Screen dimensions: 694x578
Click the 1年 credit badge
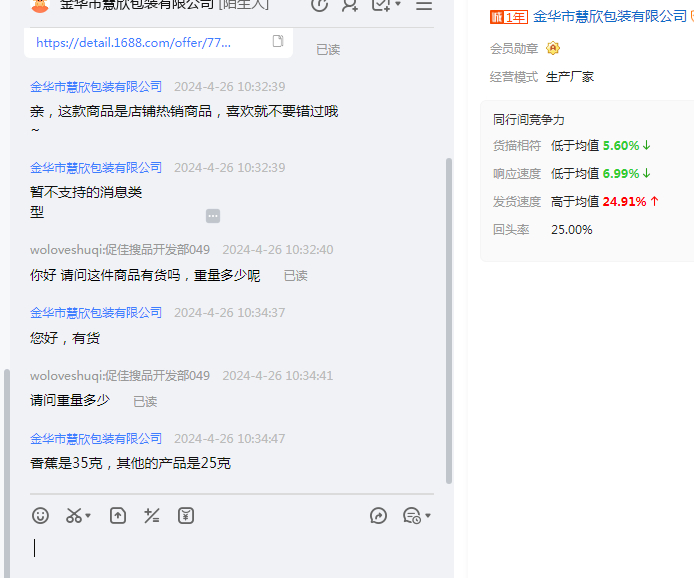(x=509, y=17)
